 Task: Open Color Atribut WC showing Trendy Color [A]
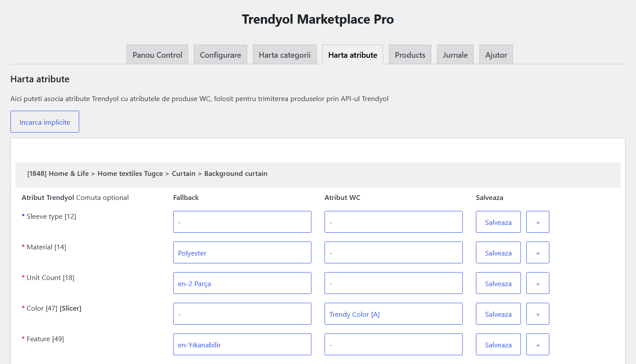pos(394,314)
